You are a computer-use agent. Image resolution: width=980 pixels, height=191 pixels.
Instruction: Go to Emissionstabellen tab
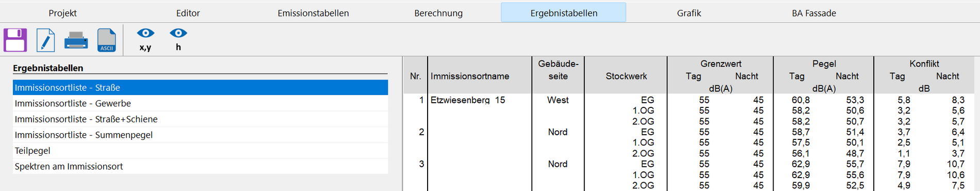tap(313, 13)
